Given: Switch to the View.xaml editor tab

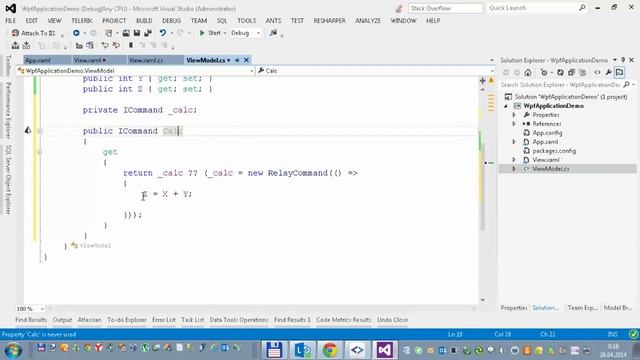Looking at the screenshot, I should pyautogui.click(x=90, y=60).
